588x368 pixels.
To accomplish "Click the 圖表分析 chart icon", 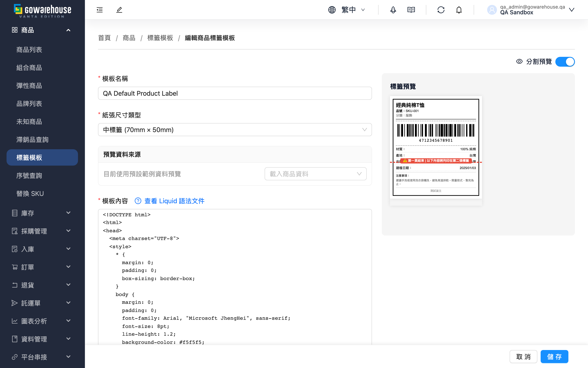I will [14, 321].
